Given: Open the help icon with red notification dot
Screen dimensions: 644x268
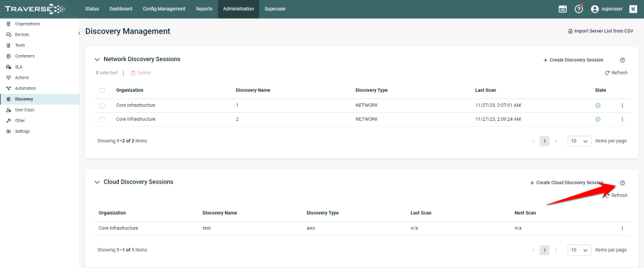Looking at the screenshot, I should 579,9.
